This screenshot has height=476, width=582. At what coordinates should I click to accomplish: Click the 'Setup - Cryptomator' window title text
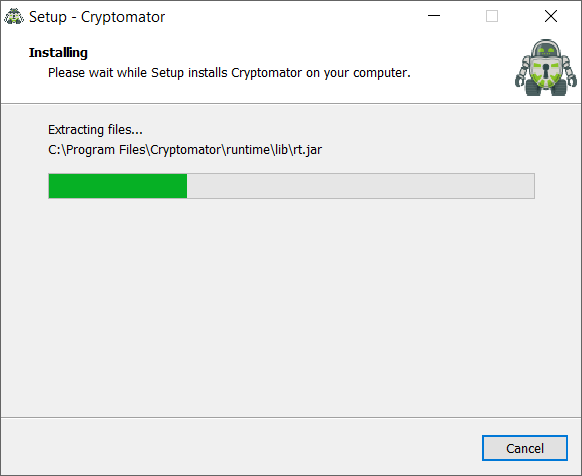point(97,17)
